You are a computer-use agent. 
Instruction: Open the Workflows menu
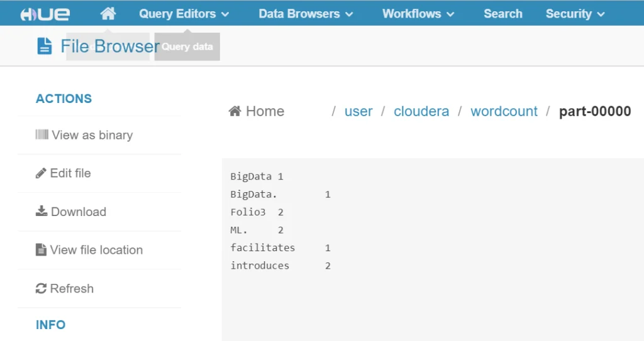(x=418, y=14)
